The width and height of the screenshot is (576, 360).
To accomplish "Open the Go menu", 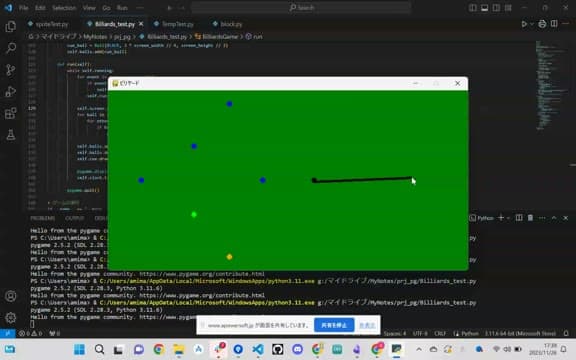I will [x=106, y=8].
